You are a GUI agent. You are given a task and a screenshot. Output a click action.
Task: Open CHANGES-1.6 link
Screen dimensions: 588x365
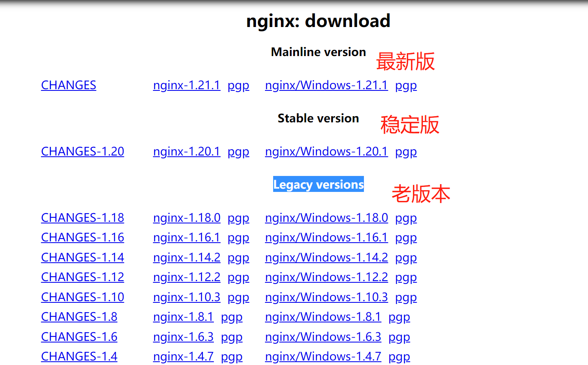[x=79, y=337]
